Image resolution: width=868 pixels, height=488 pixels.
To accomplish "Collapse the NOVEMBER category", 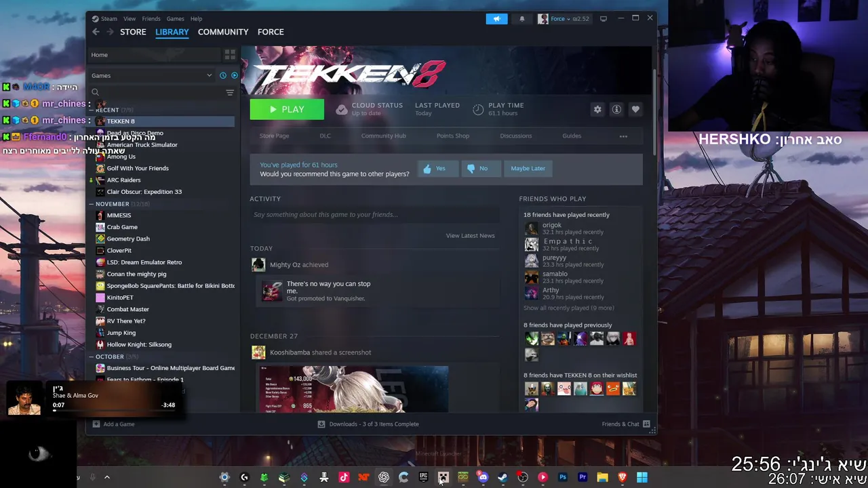I will point(92,204).
